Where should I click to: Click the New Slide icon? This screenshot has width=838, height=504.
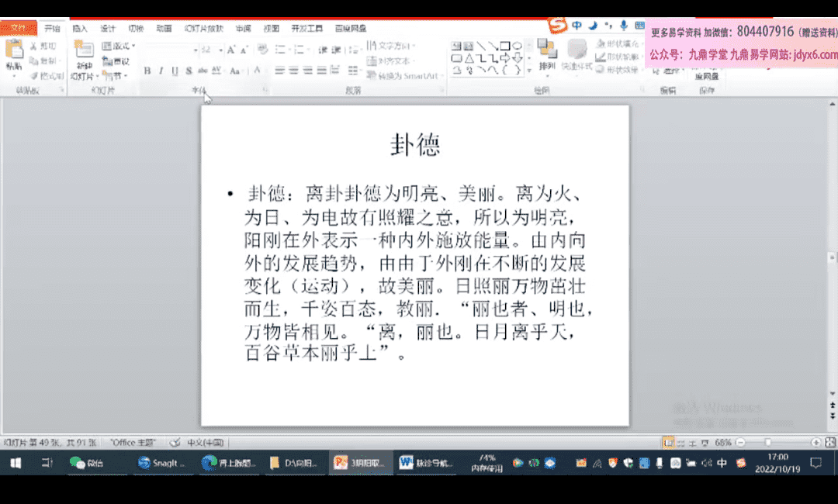(x=83, y=51)
